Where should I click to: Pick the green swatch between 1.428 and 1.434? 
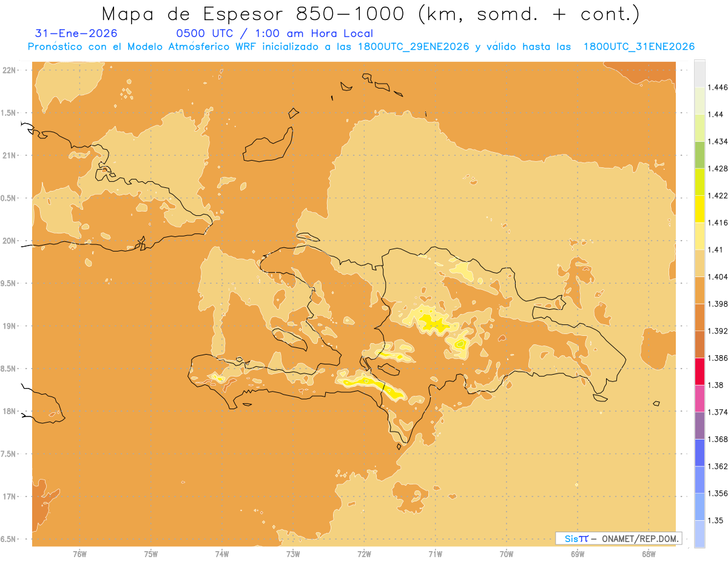pos(699,155)
